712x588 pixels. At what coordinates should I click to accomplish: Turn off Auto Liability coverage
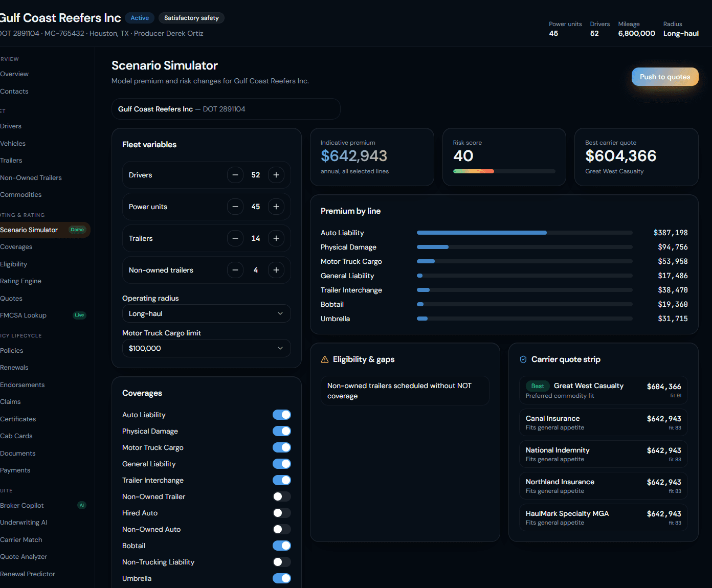click(282, 415)
